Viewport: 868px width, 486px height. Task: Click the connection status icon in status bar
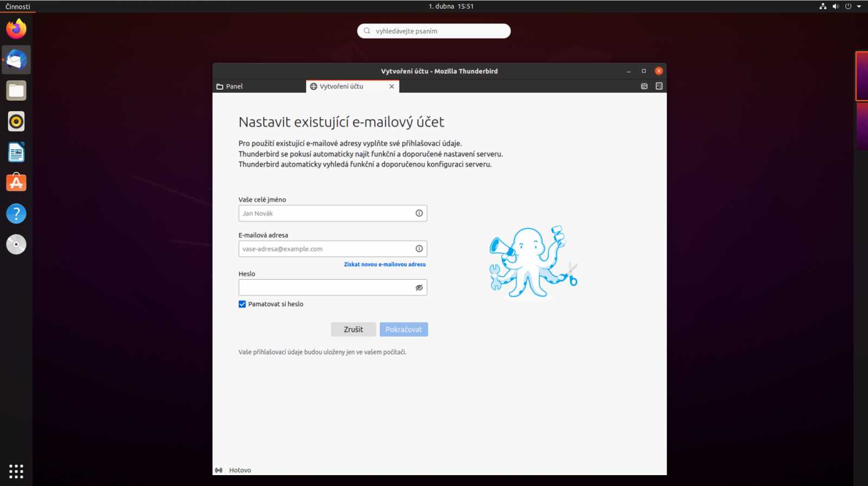[219, 470]
